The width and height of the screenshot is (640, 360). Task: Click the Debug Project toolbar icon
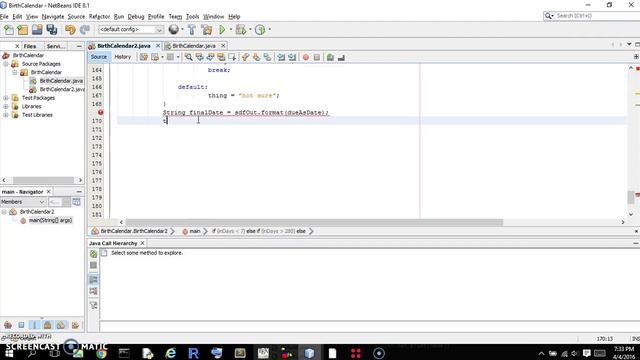point(241,29)
